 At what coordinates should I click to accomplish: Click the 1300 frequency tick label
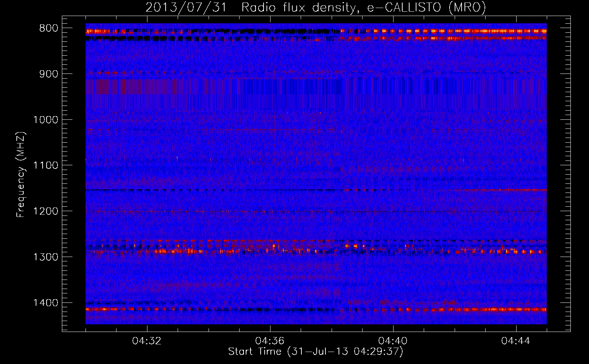point(46,257)
